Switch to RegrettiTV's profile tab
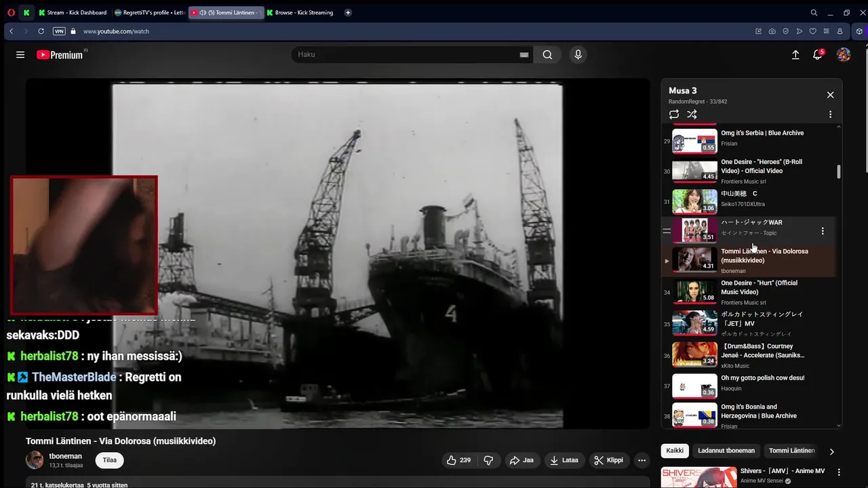 pyautogui.click(x=149, y=12)
